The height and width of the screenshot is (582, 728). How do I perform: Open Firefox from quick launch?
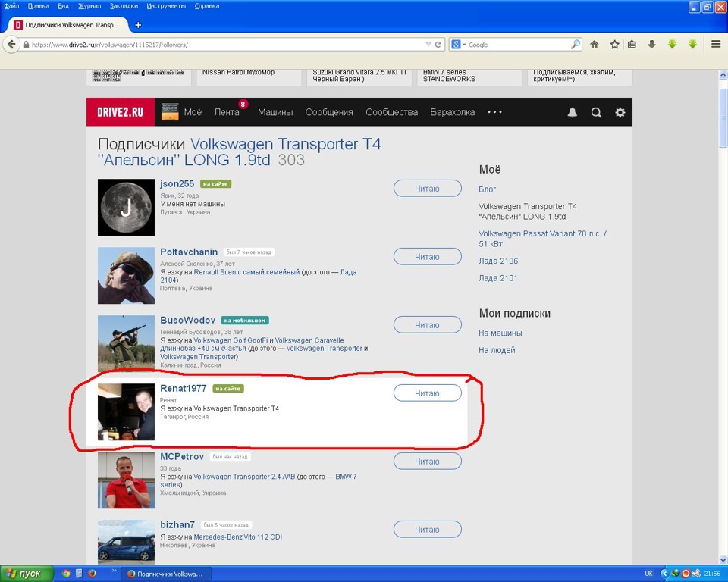[93, 574]
